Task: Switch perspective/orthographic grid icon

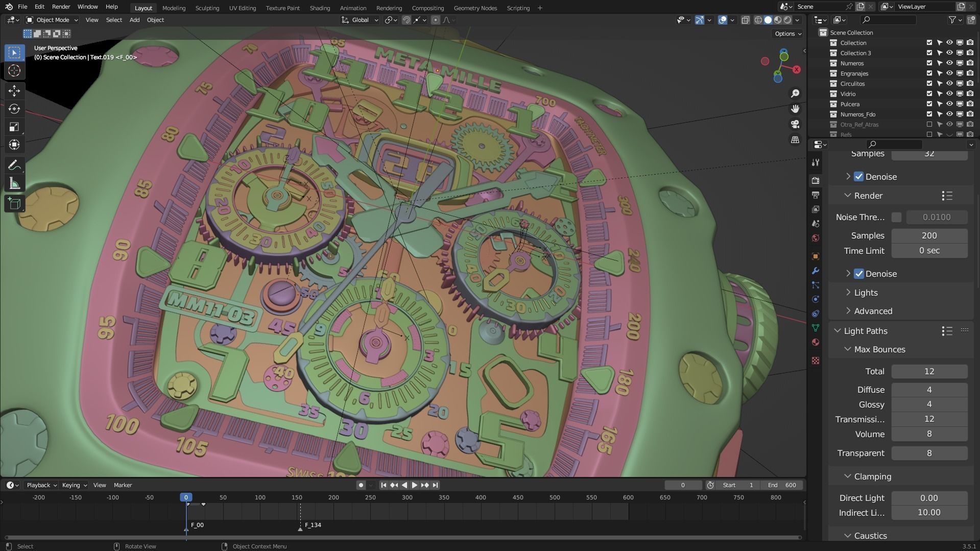Action: pos(795,139)
